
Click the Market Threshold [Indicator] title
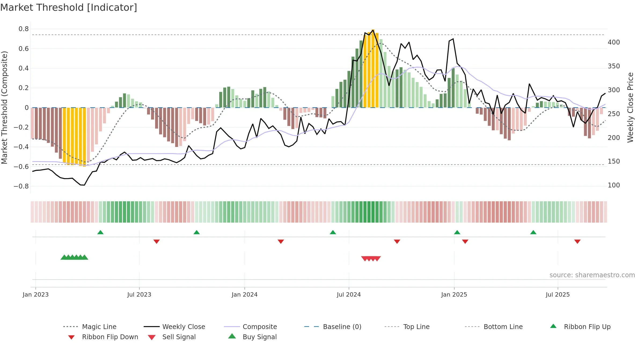click(x=69, y=8)
